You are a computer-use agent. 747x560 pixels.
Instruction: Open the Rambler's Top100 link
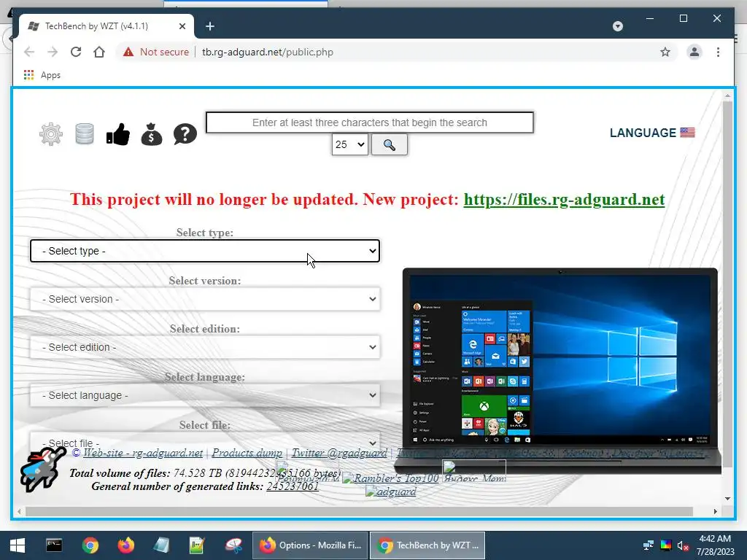click(391, 478)
